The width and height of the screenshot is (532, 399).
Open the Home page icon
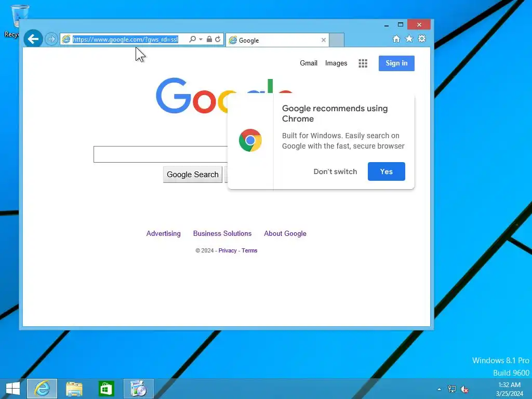pos(396,38)
